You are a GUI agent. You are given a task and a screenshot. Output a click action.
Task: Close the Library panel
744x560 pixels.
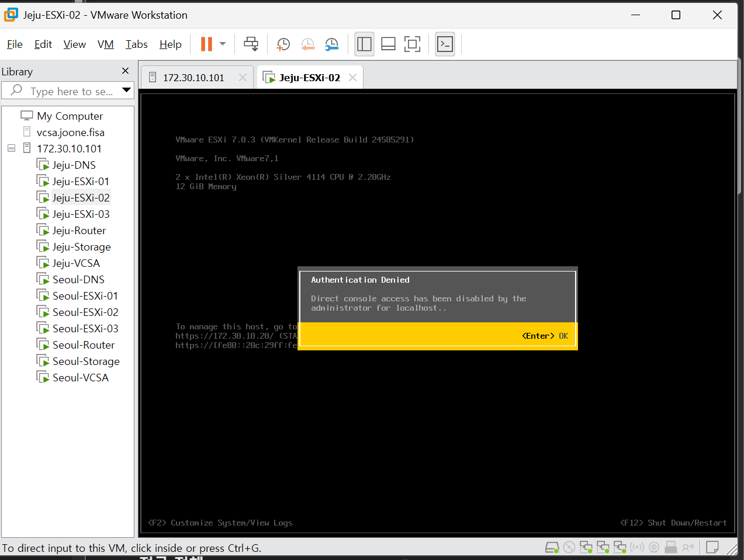(x=125, y=71)
